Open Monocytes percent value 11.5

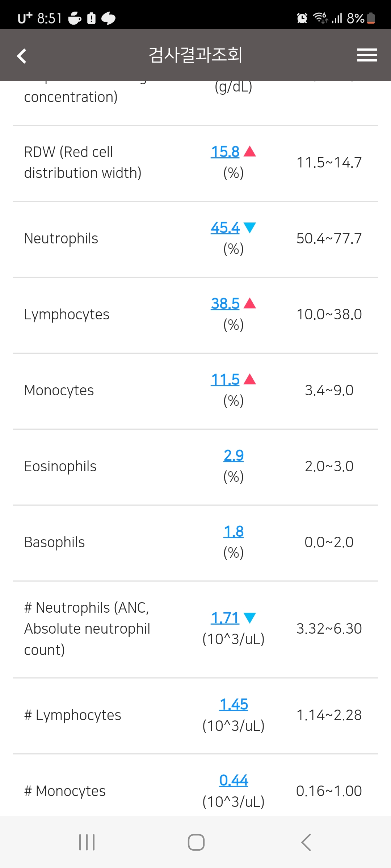(x=225, y=379)
